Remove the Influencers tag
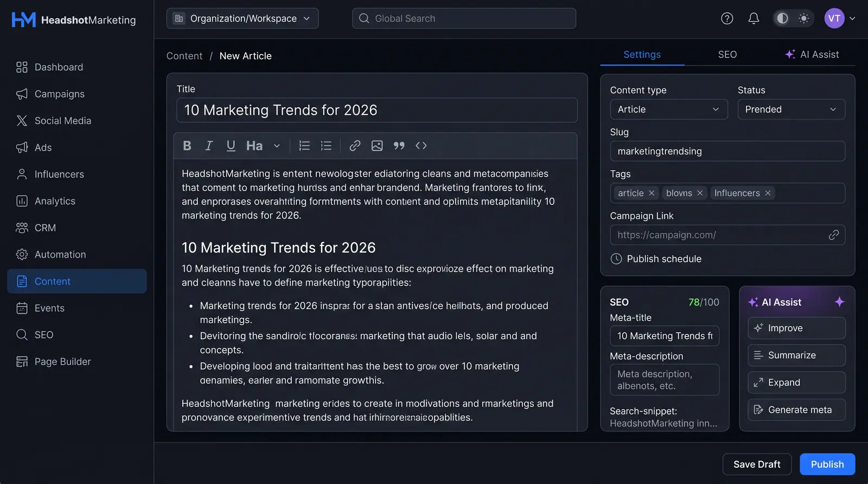This screenshot has height=484, width=868. tap(768, 193)
